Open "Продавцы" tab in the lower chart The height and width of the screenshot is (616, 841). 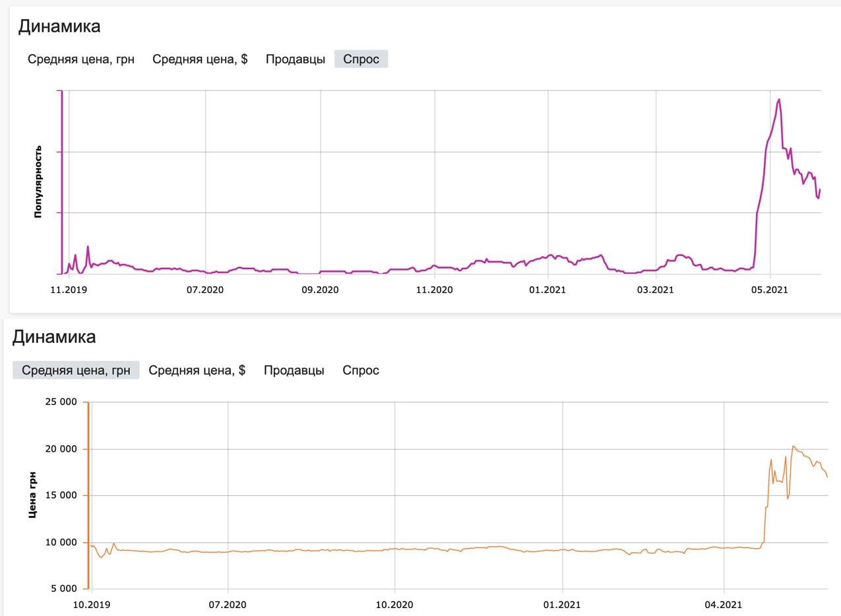pos(294,370)
